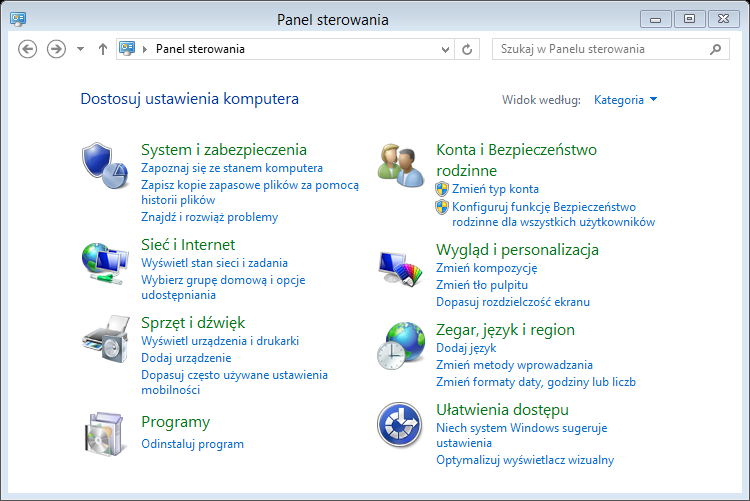Open Zegar, język i region heading link
This screenshot has height=501, width=750.
tap(505, 330)
